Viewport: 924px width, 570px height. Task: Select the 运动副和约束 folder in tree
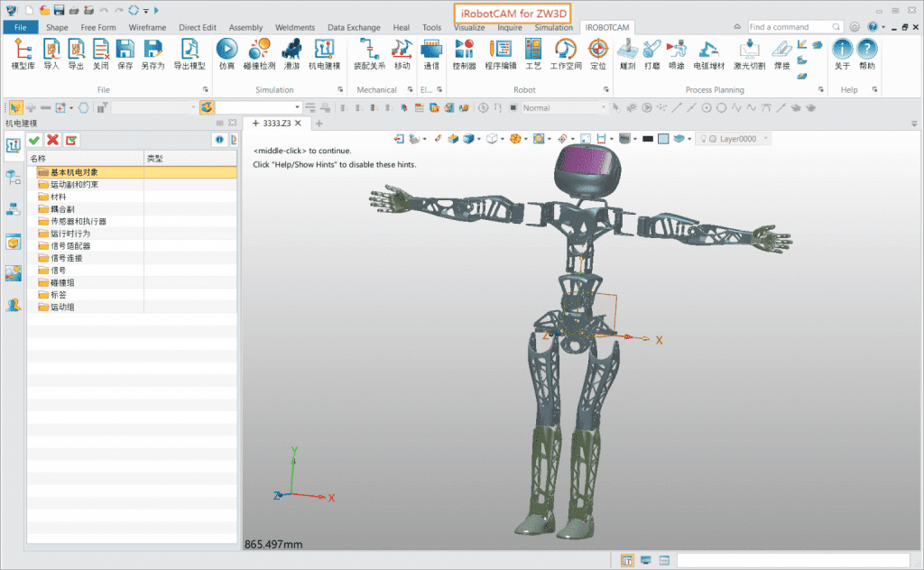click(x=74, y=184)
